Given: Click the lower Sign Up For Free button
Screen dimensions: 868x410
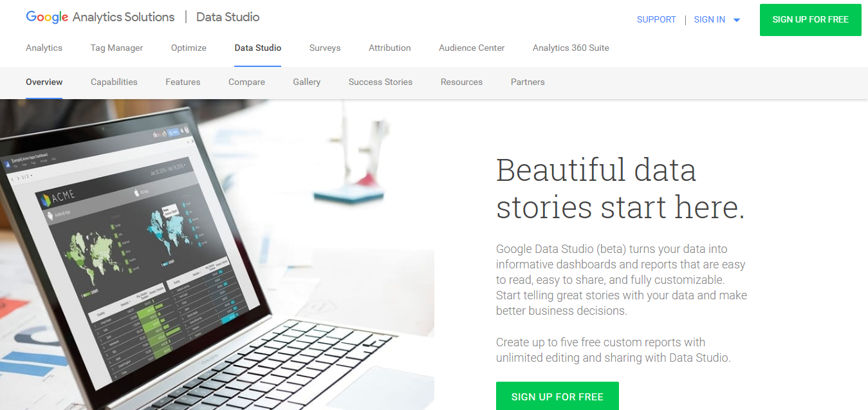Looking at the screenshot, I should tap(557, 396).
